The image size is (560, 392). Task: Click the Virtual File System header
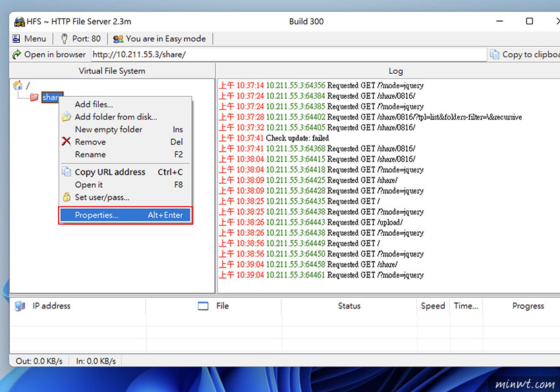(x=112, y=70)
